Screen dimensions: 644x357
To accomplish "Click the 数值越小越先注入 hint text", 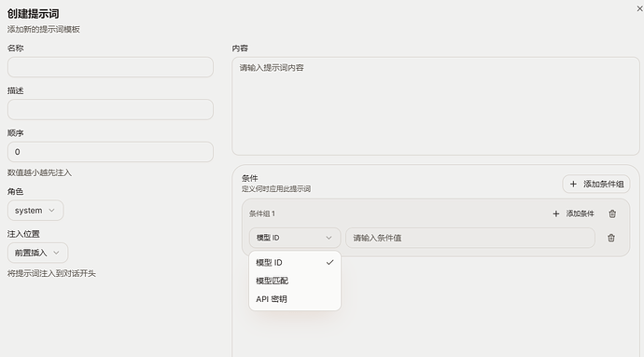I will [x=39, y=172].
